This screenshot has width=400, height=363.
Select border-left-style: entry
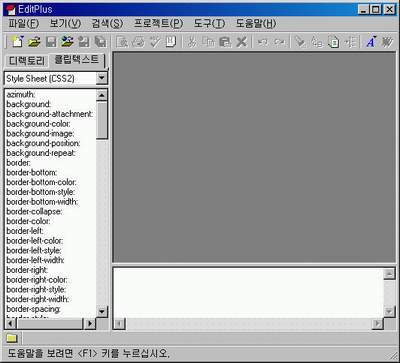point(34,250)
